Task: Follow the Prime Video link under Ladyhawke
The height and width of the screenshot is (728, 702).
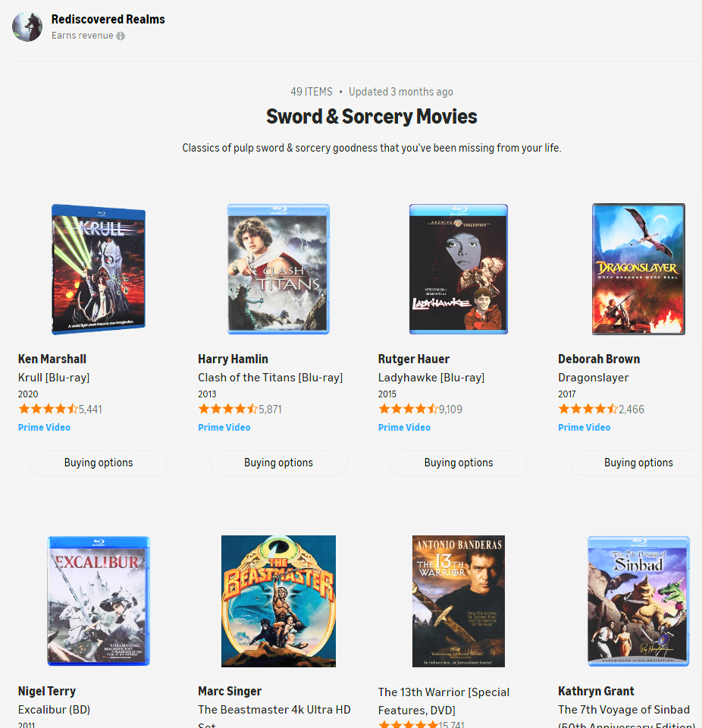Action: click(x=404, y=427)
